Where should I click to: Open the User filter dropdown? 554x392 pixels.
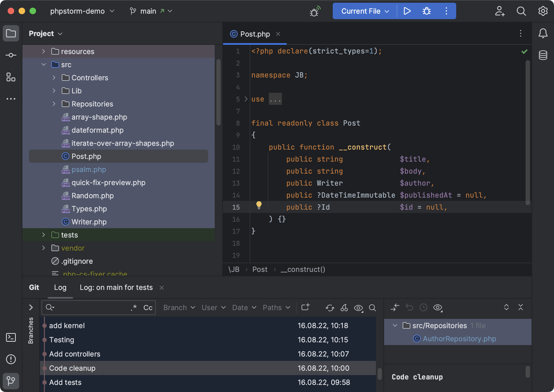(x=214, y=308)
